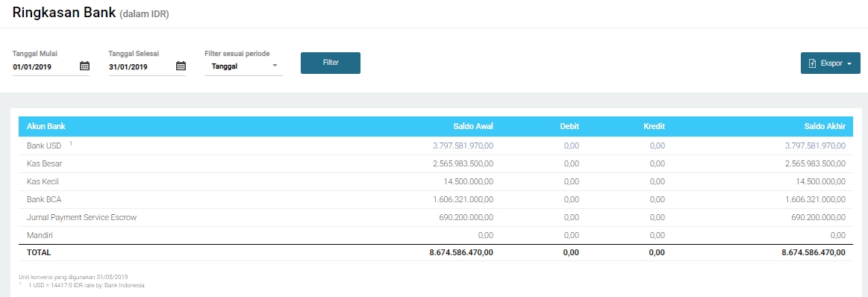Click the dropdown arrow next to Tanggal
Image resolution: width=868 pixels, height=297 pixels.
tap(275, 66)
